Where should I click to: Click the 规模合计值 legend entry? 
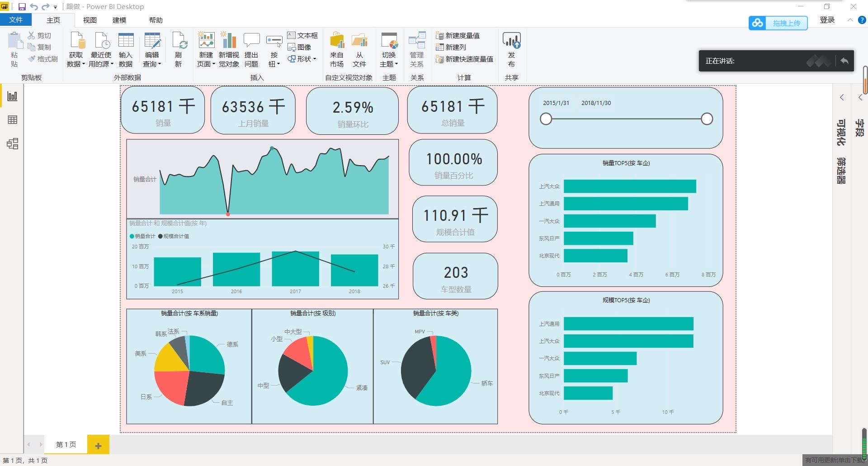174,236
